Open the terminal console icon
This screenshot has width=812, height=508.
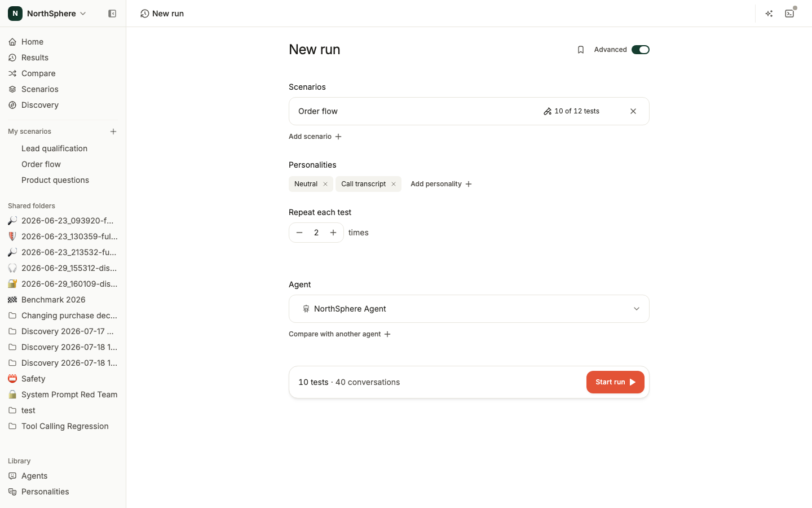click(x=789, y=14)
